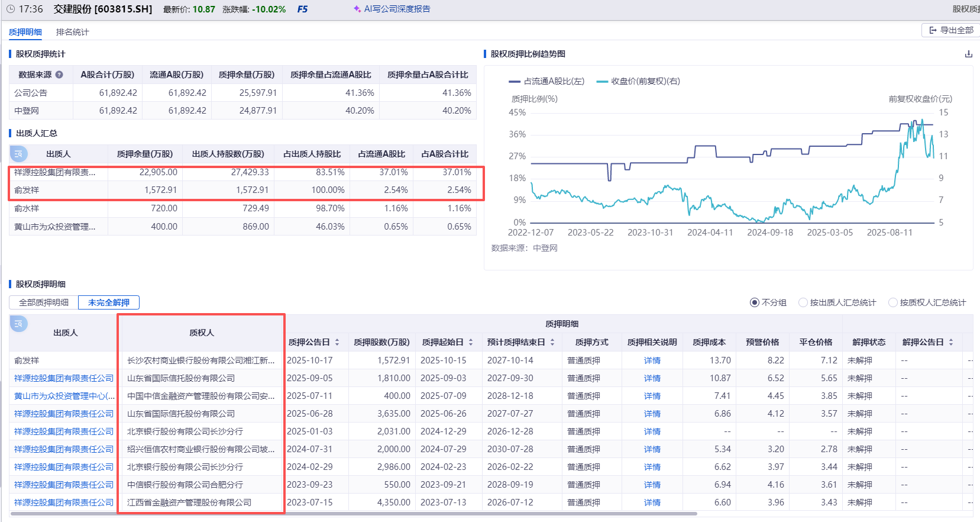Click the horizontal scrollbar under pledge table
Viewport: 980px width, 522px height.
[355, 514]
